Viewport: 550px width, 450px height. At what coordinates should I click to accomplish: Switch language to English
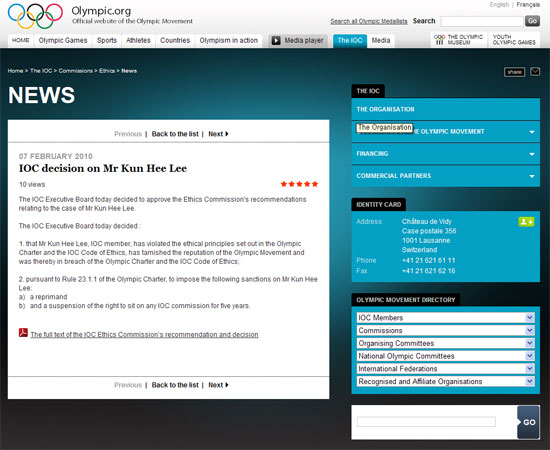click(x=499, y=5)
